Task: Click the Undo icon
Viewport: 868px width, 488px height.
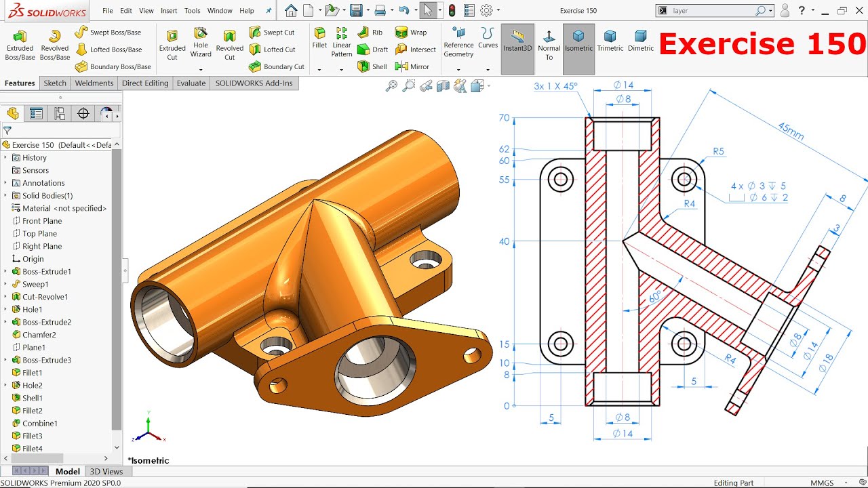Action: point(404,10)
